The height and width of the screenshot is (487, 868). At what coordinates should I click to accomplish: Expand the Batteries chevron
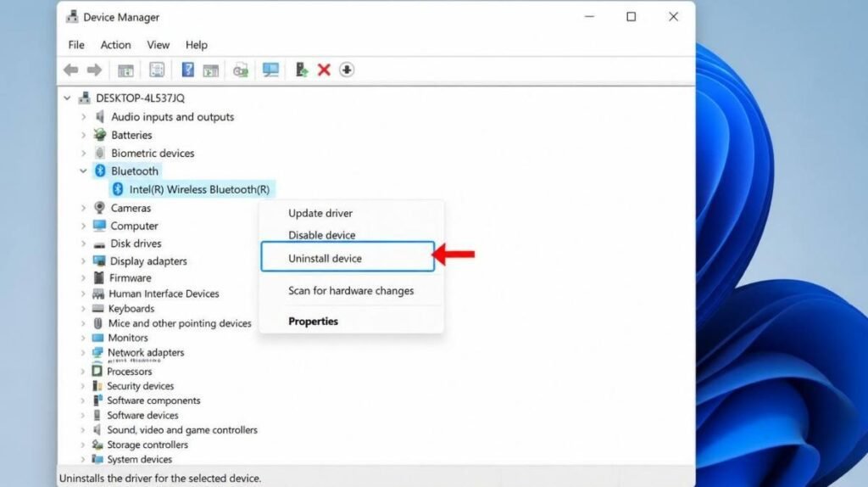pyautogui.click(x=84, y=135)
